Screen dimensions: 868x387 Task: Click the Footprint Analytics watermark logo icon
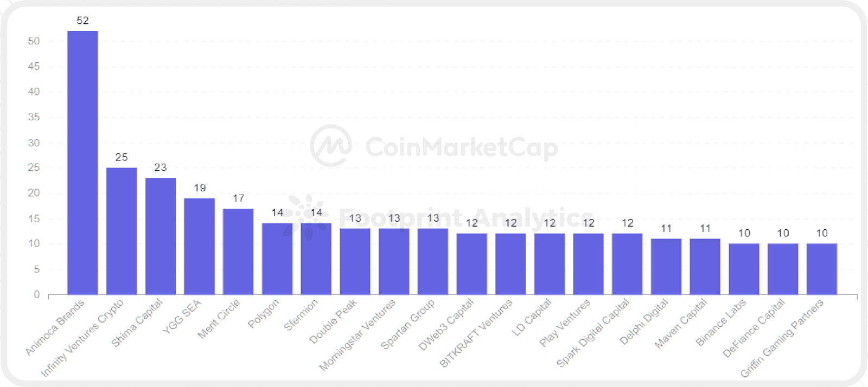pos(307,217)
